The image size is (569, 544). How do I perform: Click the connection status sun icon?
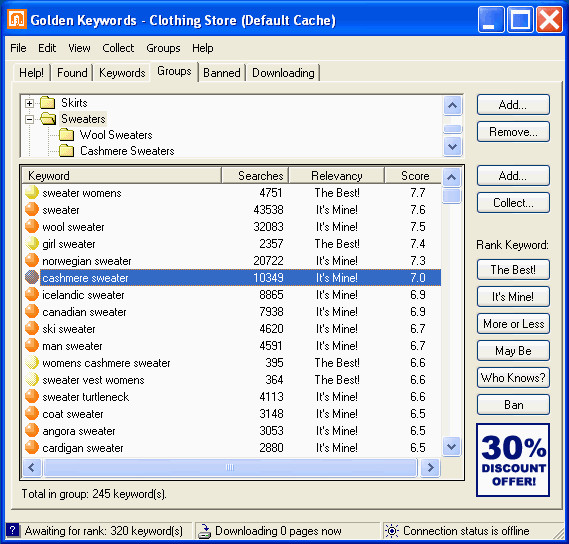pyautogui.click(x=392, y=531)
